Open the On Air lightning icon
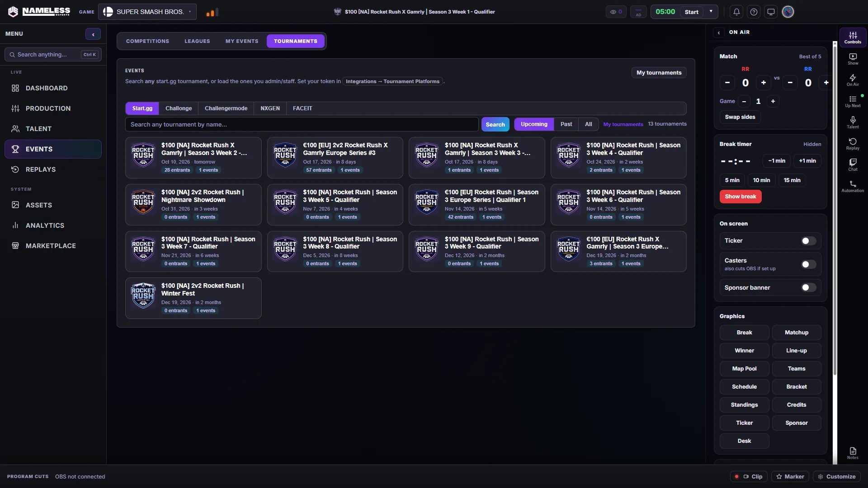 (853, 80)
